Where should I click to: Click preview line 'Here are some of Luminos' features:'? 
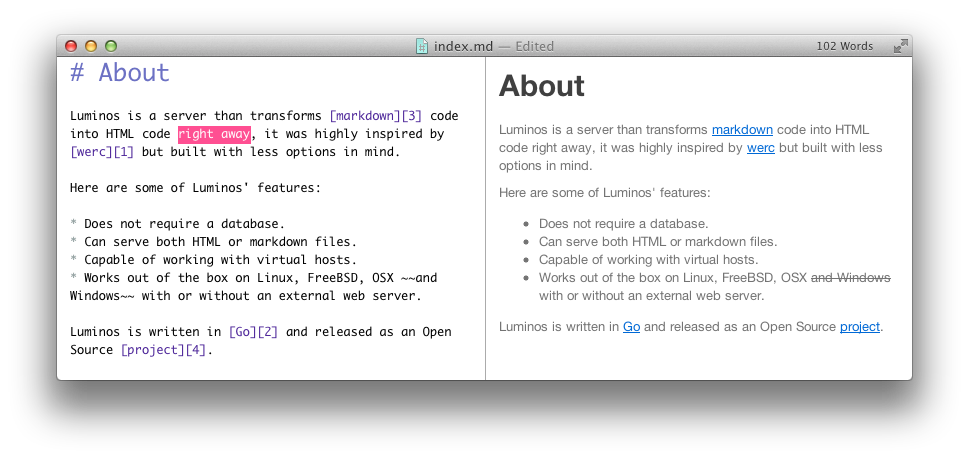604,193
